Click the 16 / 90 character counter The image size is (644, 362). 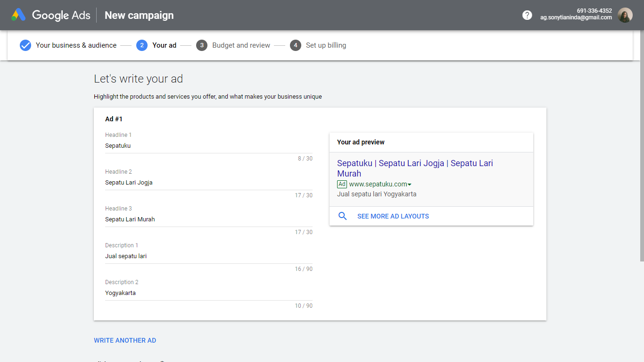[304, 269]
